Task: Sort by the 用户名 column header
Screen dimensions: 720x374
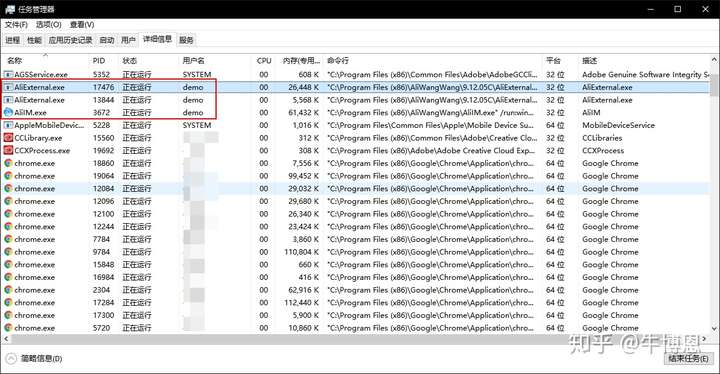Action: [215, 61]
